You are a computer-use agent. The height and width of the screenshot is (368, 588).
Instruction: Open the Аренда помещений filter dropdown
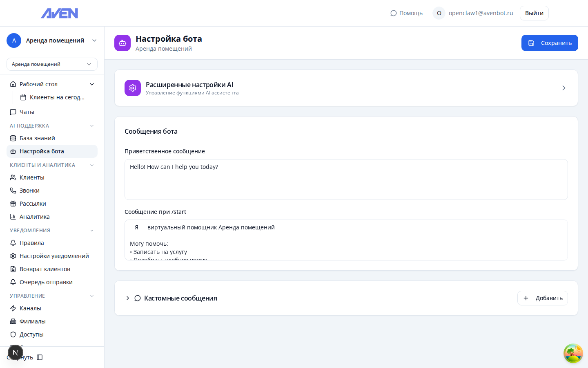coord(52,64)
